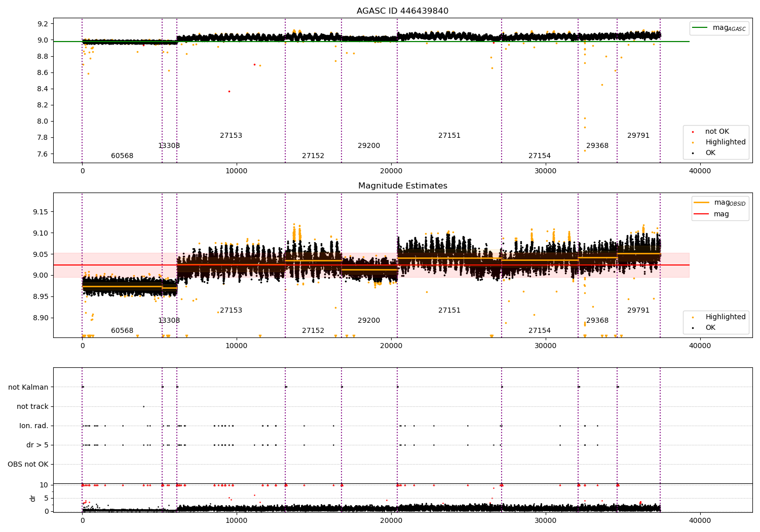Select the orange mag OBSID legend entry
The height and width of the screenshot is (532, 760).
719,203
